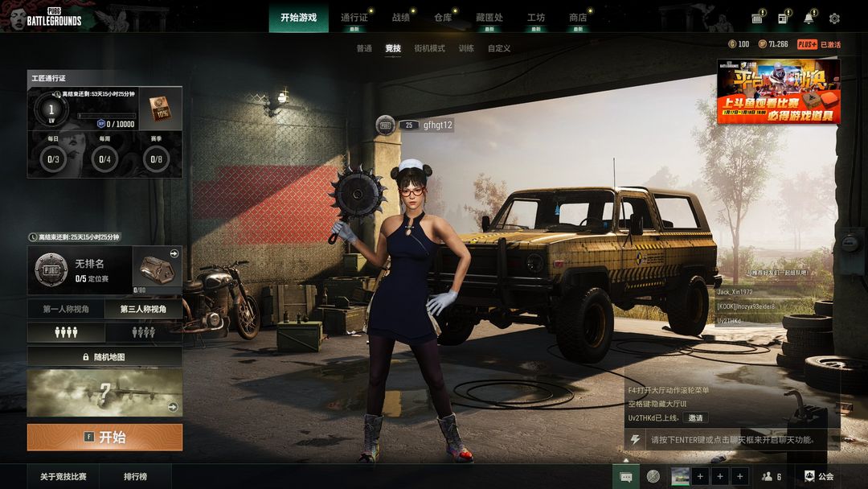Click the 10% boost coupon icon

160,109
